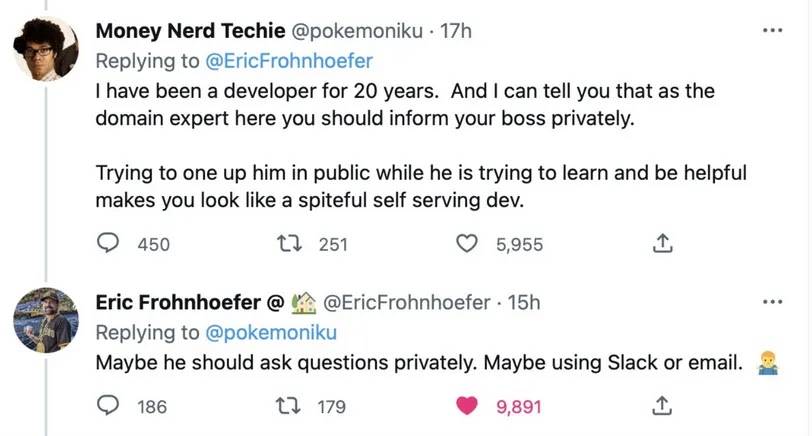Share Eric Frohnhoefer's tweet
The height and width of the screenshot is (436, 812).
(x=660, y=405)
